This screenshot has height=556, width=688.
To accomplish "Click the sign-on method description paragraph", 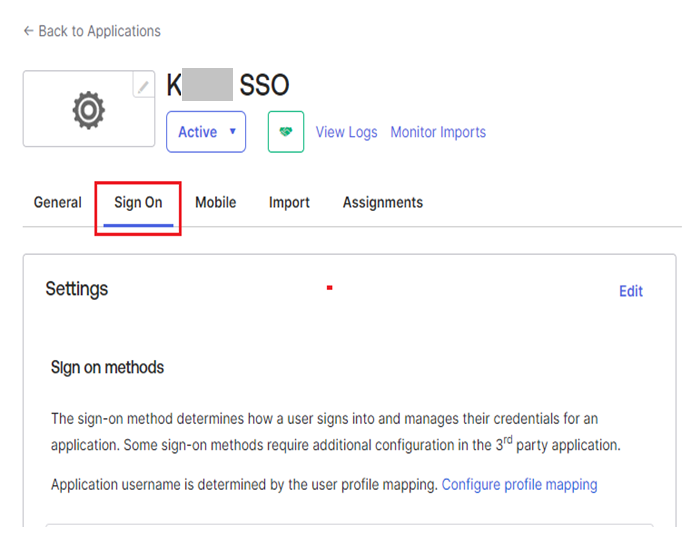I will pos(330,432).
